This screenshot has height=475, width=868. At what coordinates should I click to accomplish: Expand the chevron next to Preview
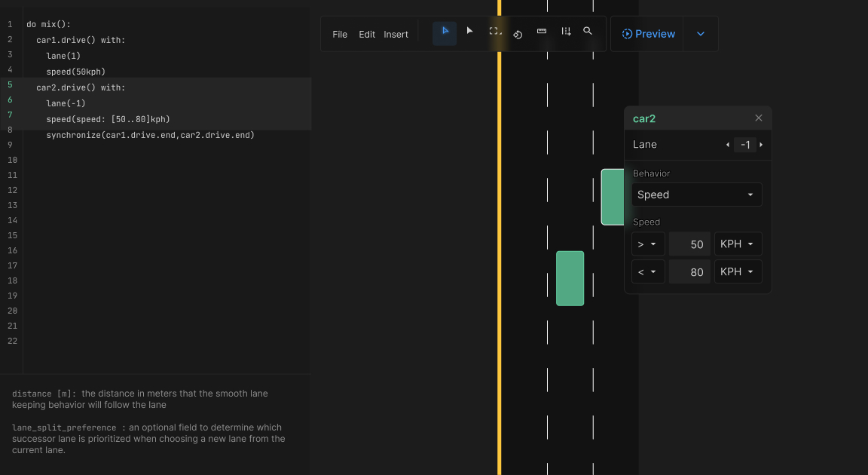pos(700,33)
